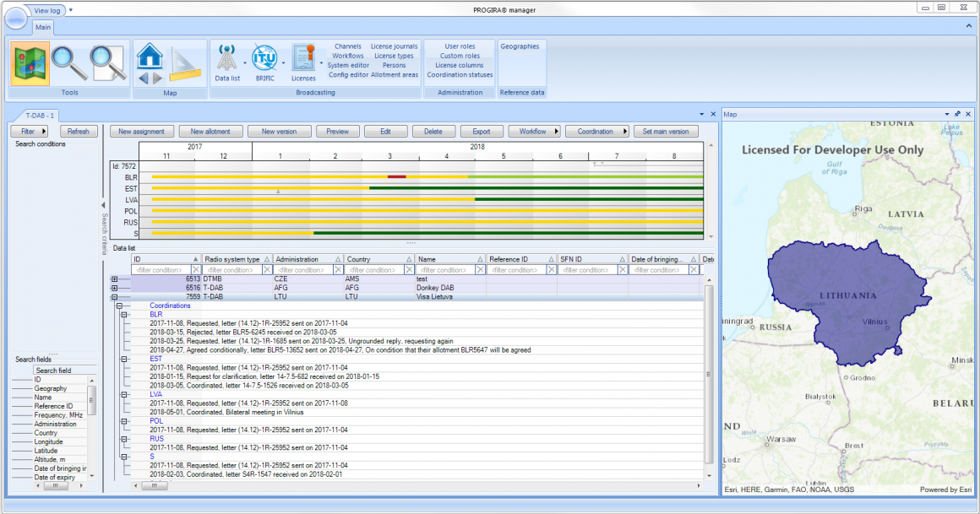Click the Export button
The image size is (980, 514).
[x=482, y=131]
